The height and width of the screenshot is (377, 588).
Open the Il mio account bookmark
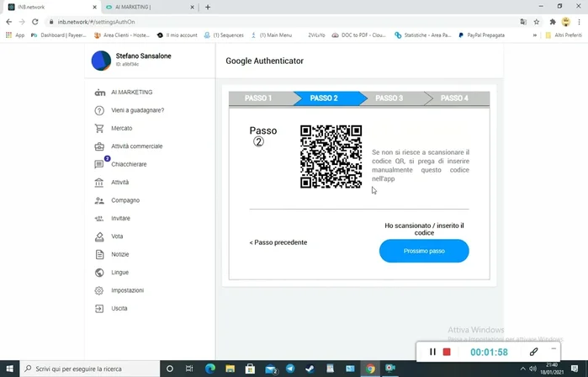pos(177,35)
